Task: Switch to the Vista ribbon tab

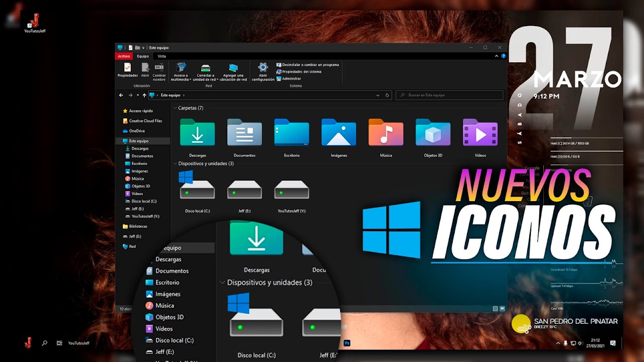Action: pos(162,56)
